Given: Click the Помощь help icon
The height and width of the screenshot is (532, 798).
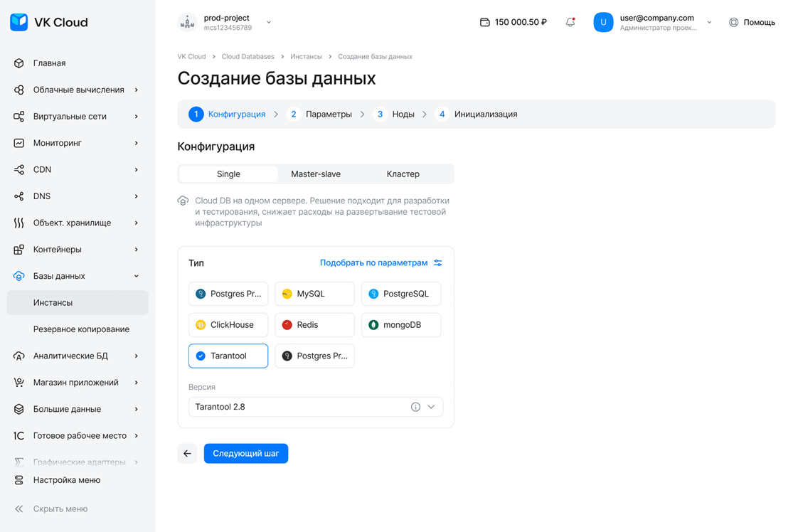Looking at the screenshot, I should click(x=733, y=22).
